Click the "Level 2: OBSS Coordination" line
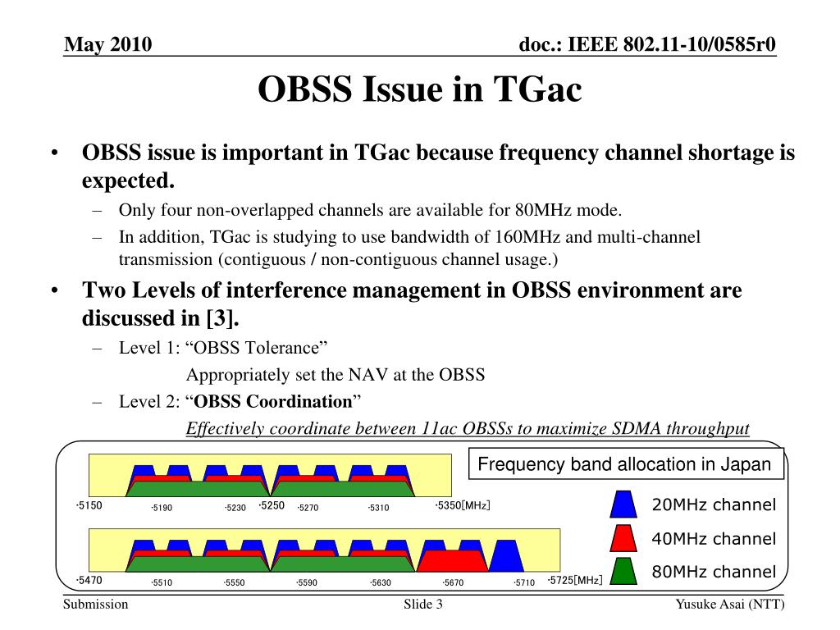The height and width of the screenshot is (630, 840). [240, 401]
